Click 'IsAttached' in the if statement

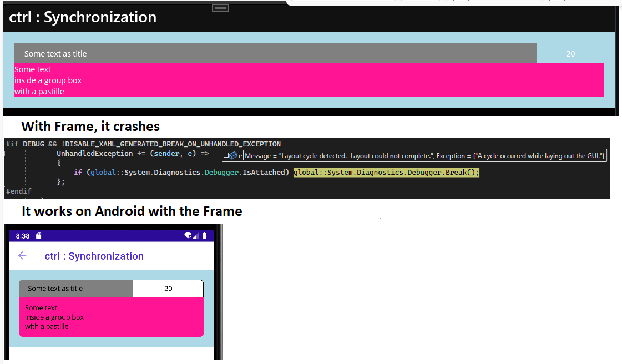[x=264, y=173]
